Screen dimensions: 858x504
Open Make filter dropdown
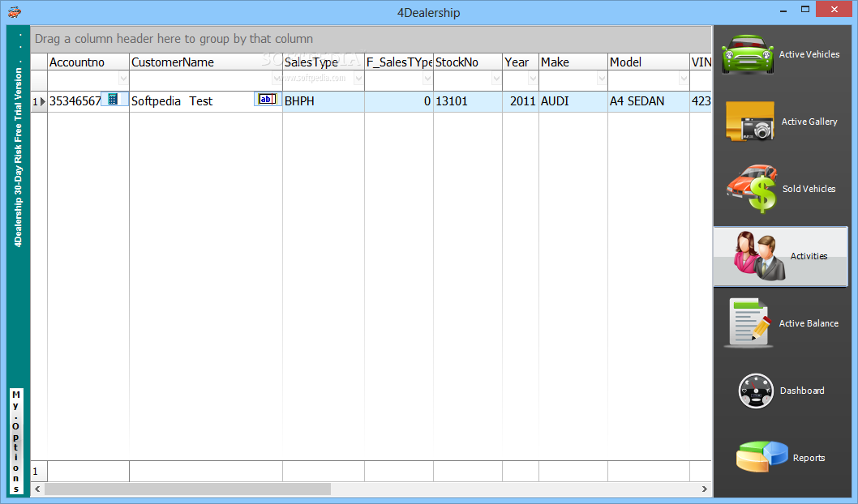point(602,79)
